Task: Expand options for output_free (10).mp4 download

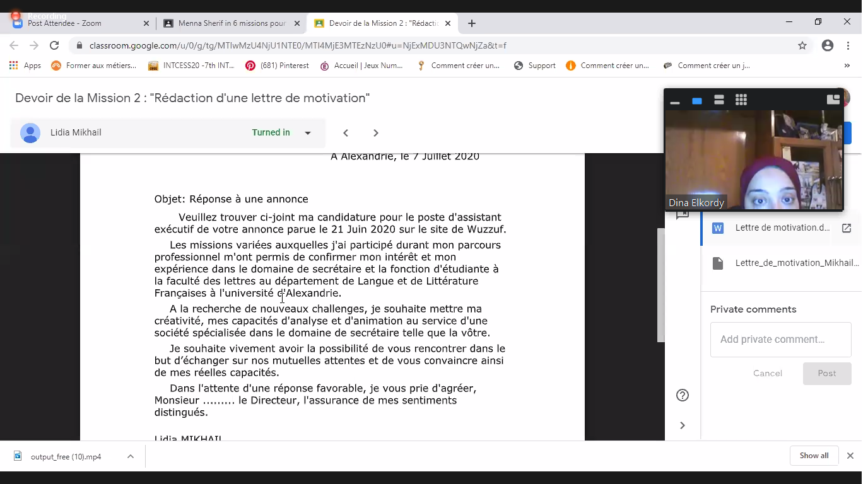Action: coord(131,456)
